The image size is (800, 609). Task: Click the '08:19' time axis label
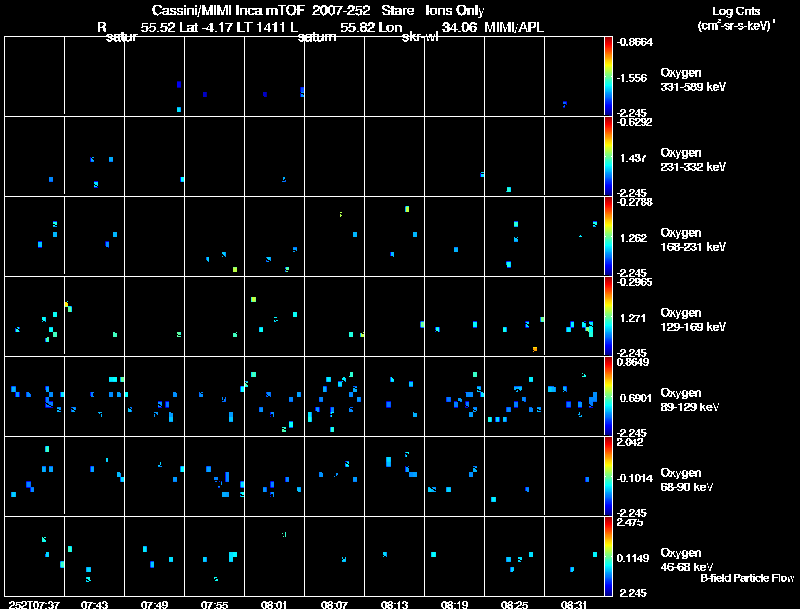[x=454, y=604]
